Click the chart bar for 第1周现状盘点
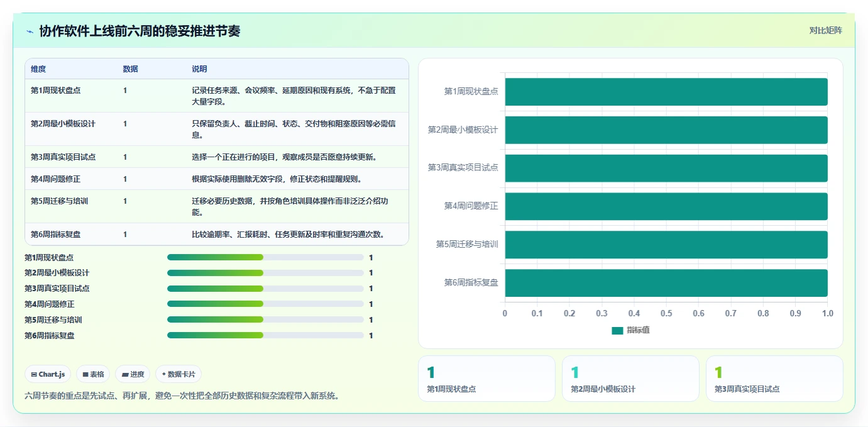Screen dimensions: 868x427 (666, 92)
